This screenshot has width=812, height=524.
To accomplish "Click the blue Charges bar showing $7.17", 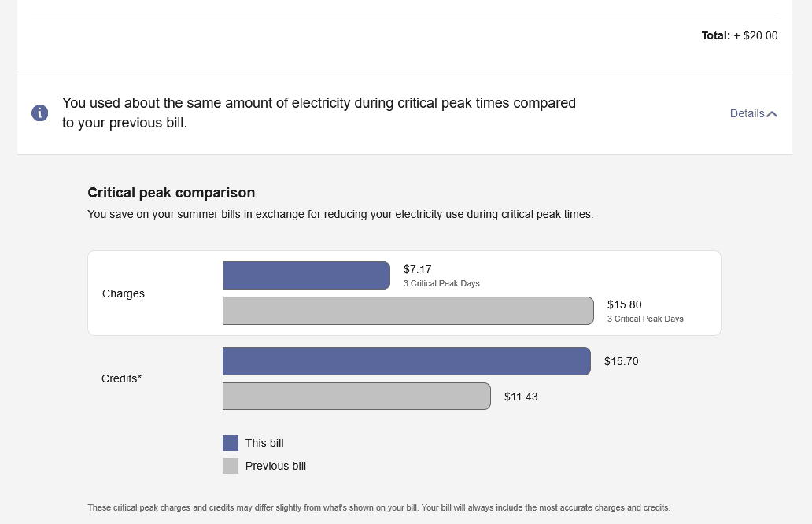I will [x=307, y=275].
